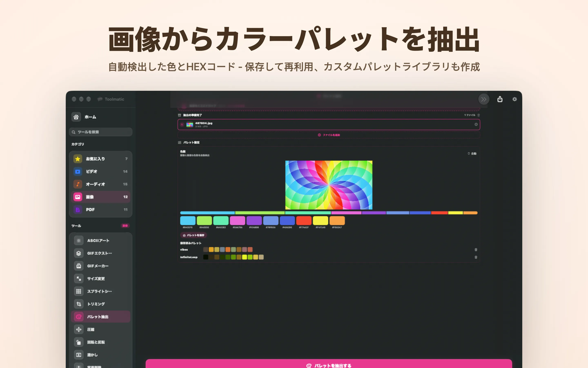This screenshot has width=588, height=368.
Task: Open the 圧縮 compress tool icon
Action: click(79, 329)
